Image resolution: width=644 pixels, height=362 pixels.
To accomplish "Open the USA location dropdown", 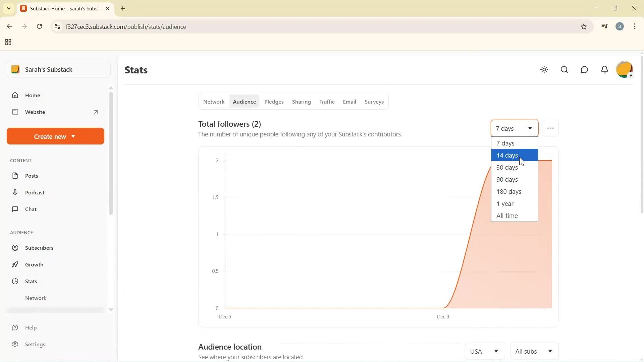I will tap(484, 351).
